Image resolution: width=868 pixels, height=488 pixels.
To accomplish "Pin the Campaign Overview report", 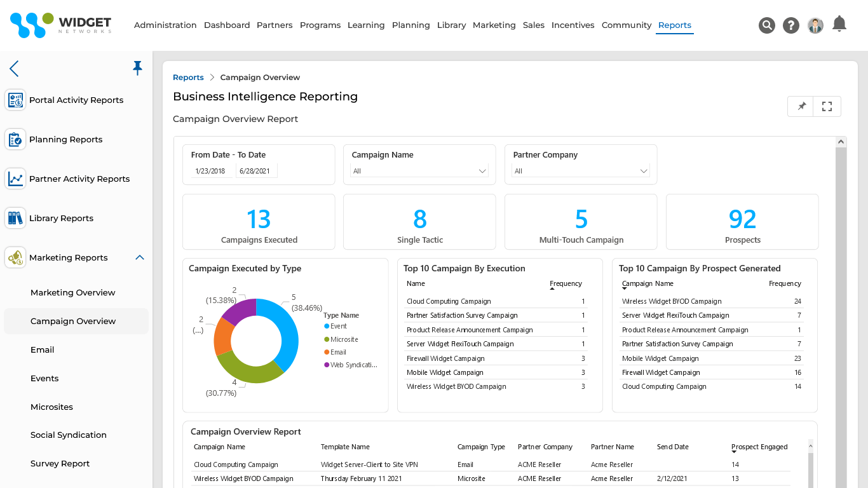I will 800,106.
